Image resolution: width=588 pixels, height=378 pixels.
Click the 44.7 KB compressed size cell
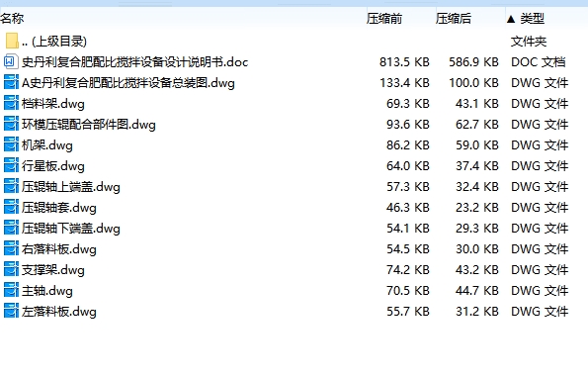(x=477, y=291)
